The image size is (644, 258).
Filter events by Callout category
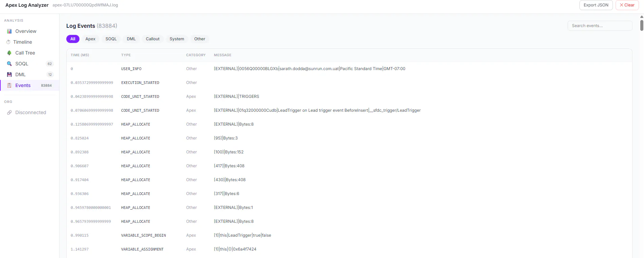click(153, 39)
